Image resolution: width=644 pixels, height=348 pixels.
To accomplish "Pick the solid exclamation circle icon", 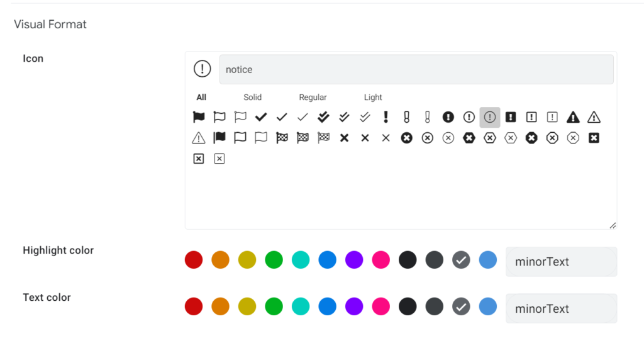I will 448,117.
